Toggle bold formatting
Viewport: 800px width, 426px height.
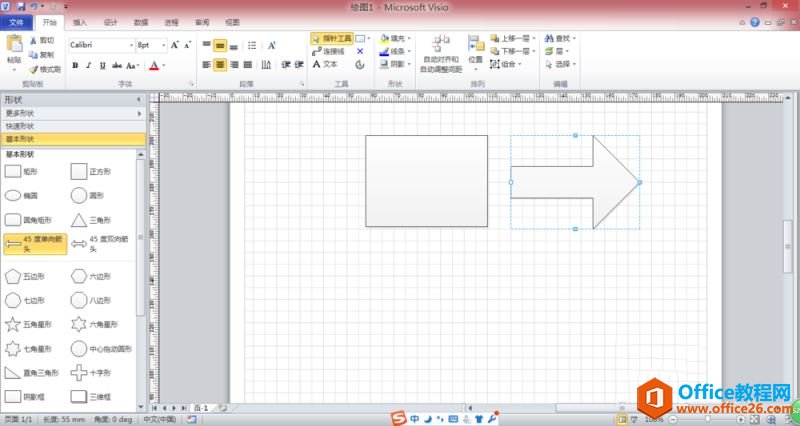(74, 66)
